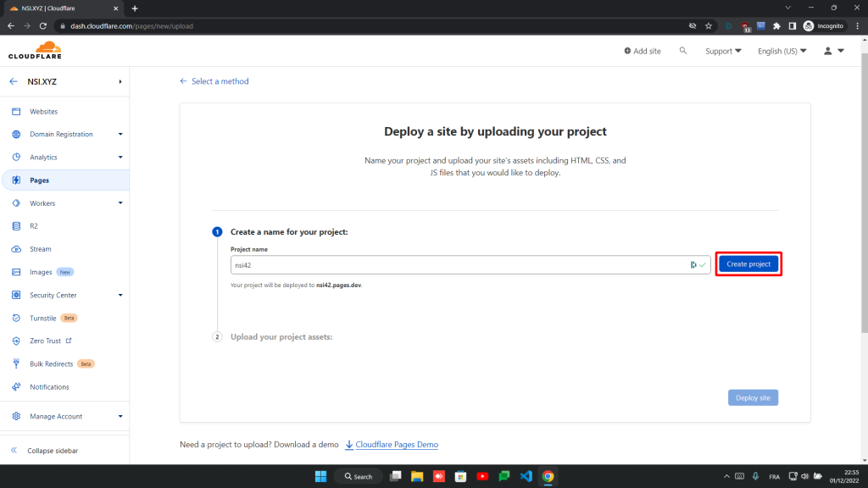Open the Notifications sidebar icon
The width and height of the screenshot is (868, 488).
tap(16, 386)
